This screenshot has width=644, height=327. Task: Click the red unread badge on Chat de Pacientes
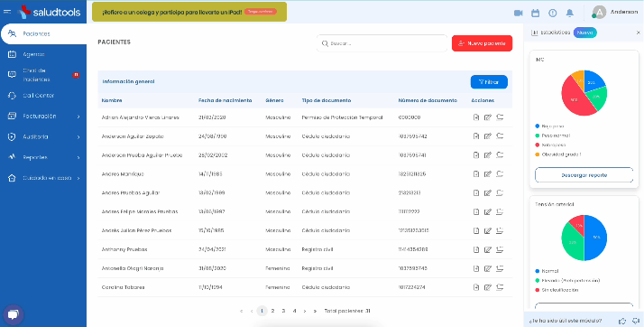click(x=76, y=75)
